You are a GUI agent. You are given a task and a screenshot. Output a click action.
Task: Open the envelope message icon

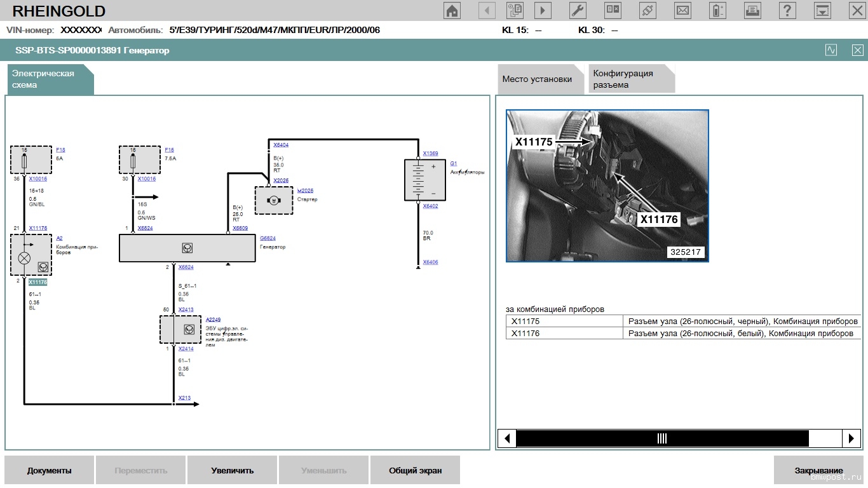point(682,10)
